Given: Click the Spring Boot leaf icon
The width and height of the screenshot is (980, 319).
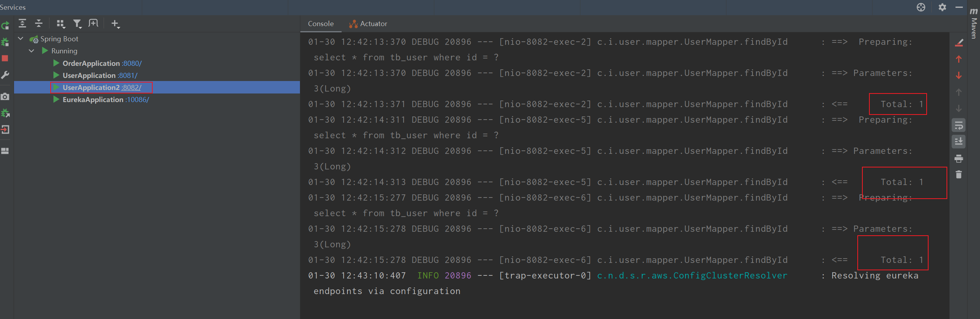Looking at the screenshot, I should point(34,39).
